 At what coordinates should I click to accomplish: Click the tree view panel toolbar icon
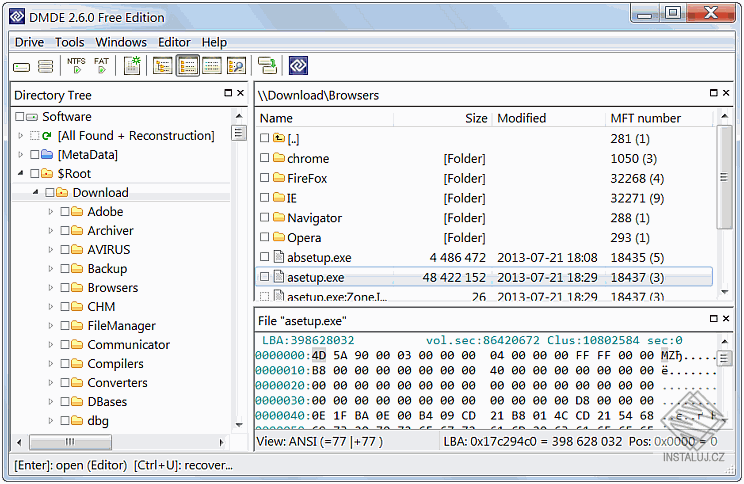click(x=162, y=66)
